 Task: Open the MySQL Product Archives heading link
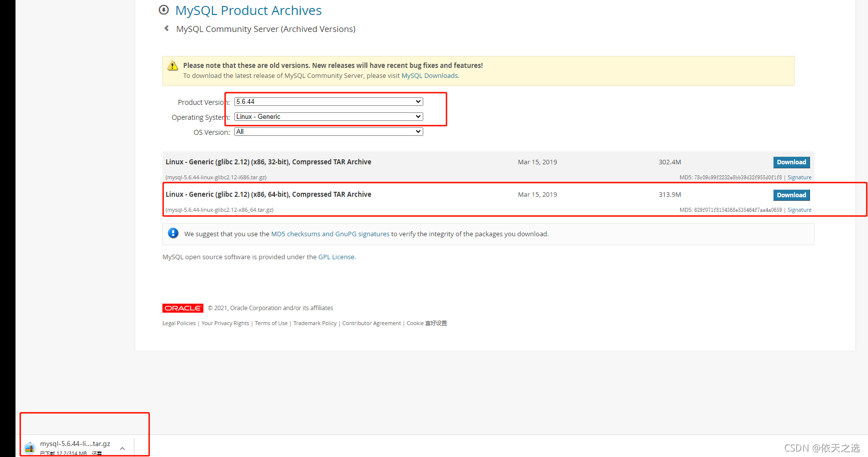(x=248, y=10)
